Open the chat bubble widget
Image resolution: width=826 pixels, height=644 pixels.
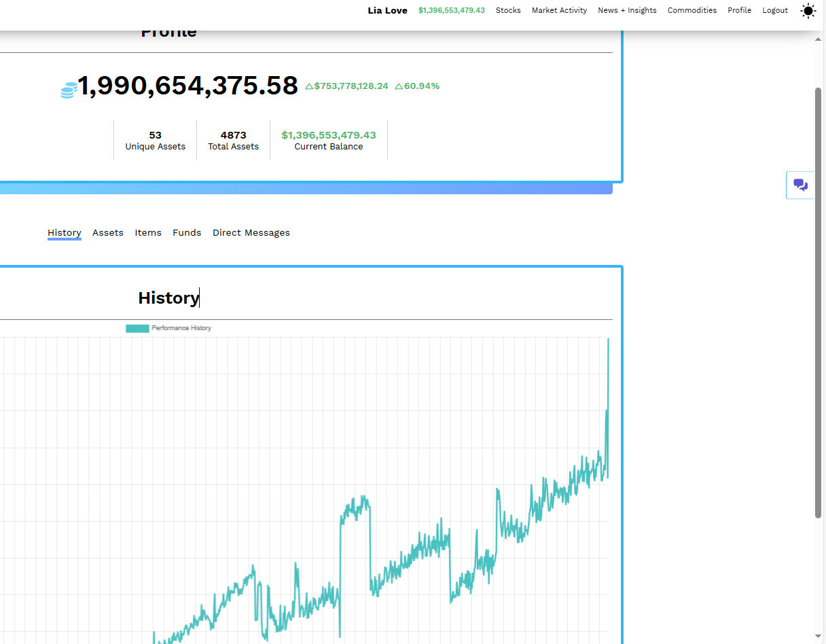[800, 185]
